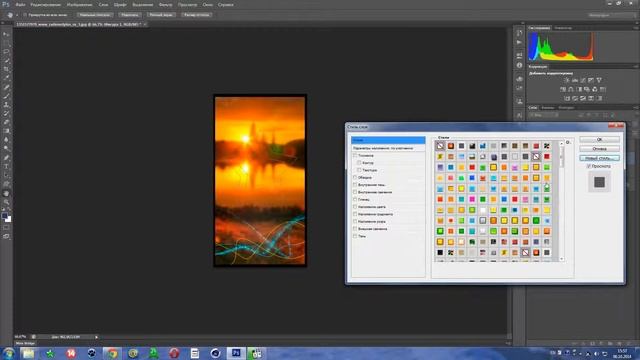The image size is (640, 360).
Task: Select the Rectangular Marquee tool
Action: pos(6,43)
